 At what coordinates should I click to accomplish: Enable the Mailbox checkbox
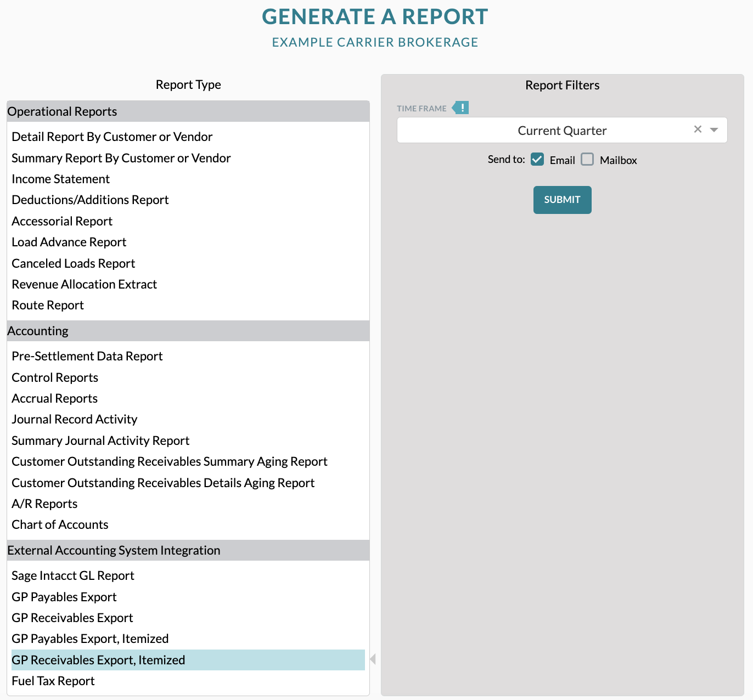(x=587, y=159)
